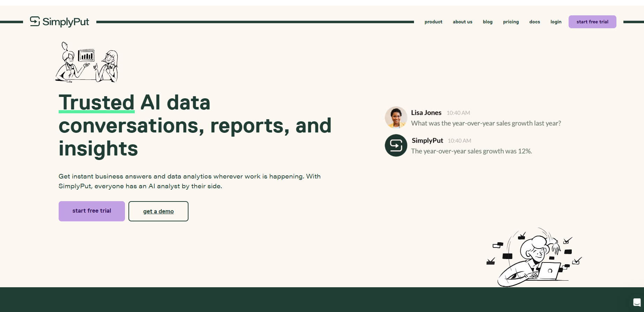
Task: Open the docs link
Action: pyautogui.click(x=534, y=22)
